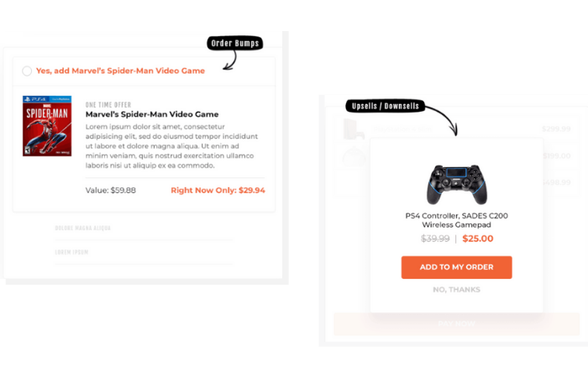Viewport: 588px width, 378px height.
Task: Click the "Value: $59.88" text
Action: click(111, 191)
